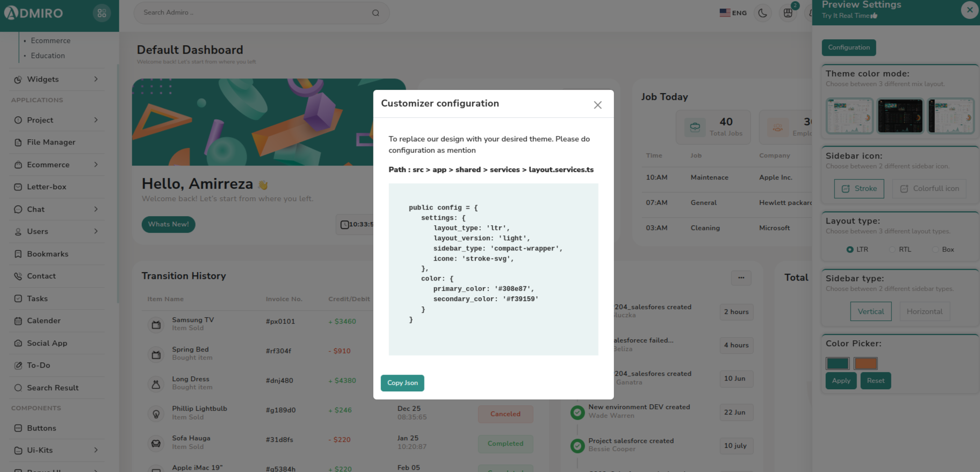
Task: Pick the orange secondary color swatch
Action: click(x=866, y=363)
